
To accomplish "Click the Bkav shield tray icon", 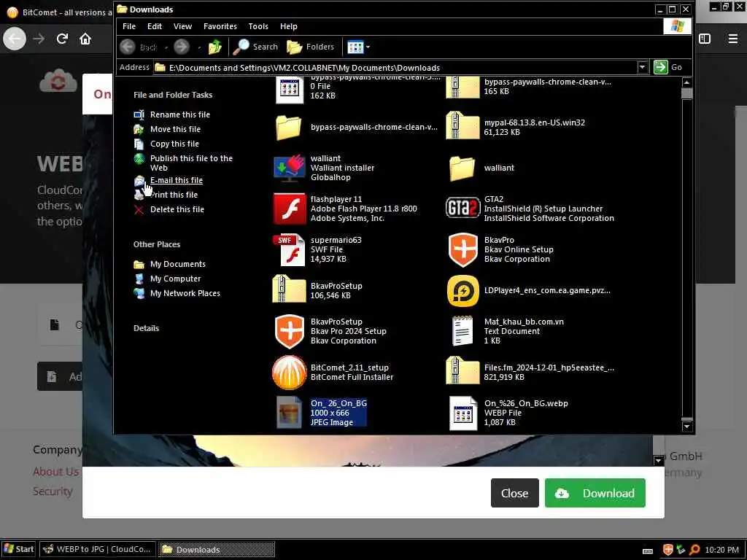I will point(668,550).
